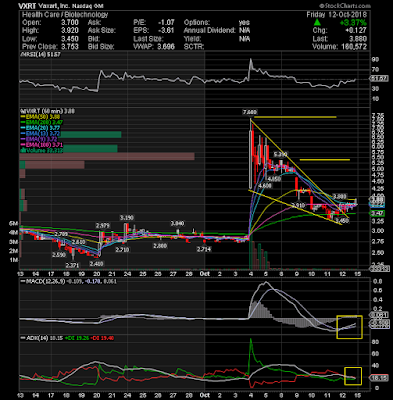
Task: Click the 2.714 price annotation
Action: [204, 249]
